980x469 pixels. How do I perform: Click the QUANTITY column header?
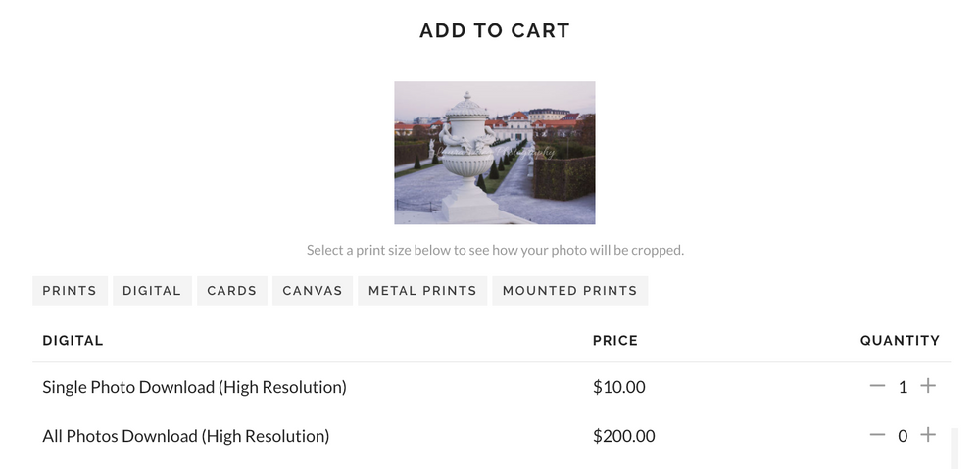[900, 341]
